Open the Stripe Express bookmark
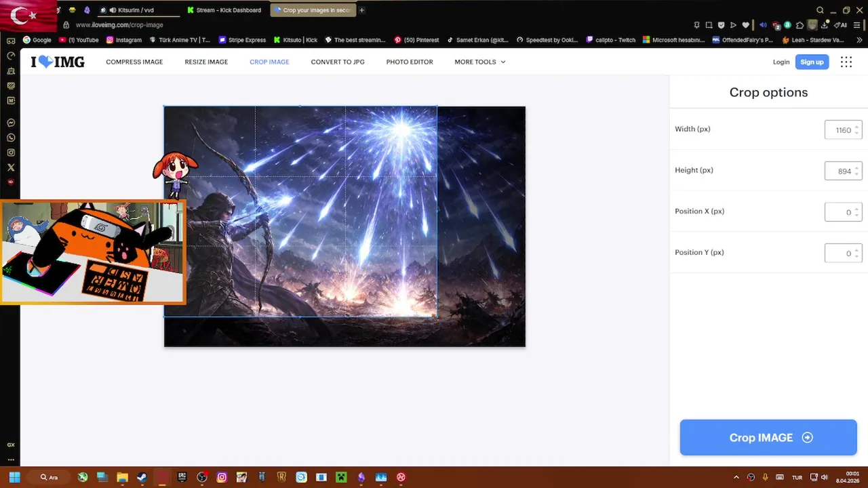The width and height of the screenshot is (868, 488). click(x=242, y=40)
